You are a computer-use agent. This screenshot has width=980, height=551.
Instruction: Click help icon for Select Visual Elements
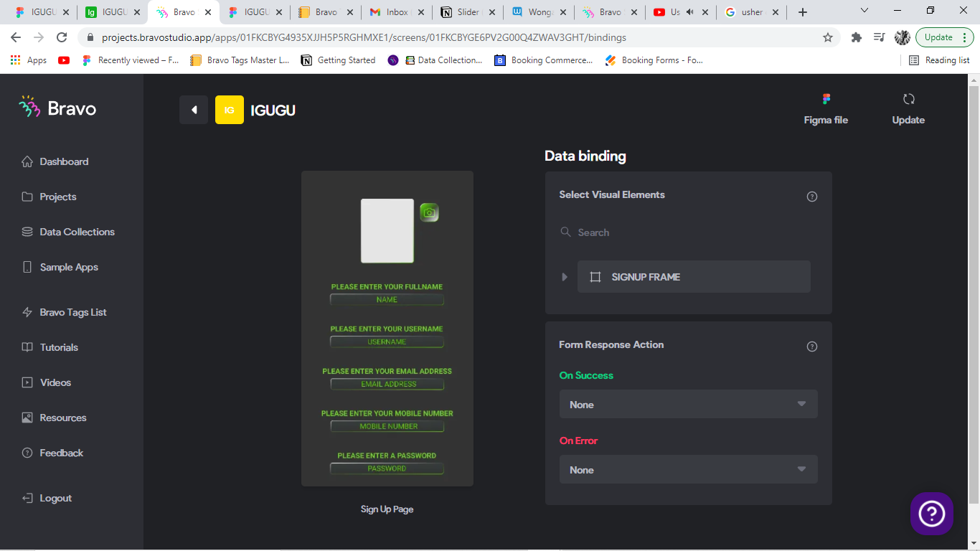(x=812, y=197)
